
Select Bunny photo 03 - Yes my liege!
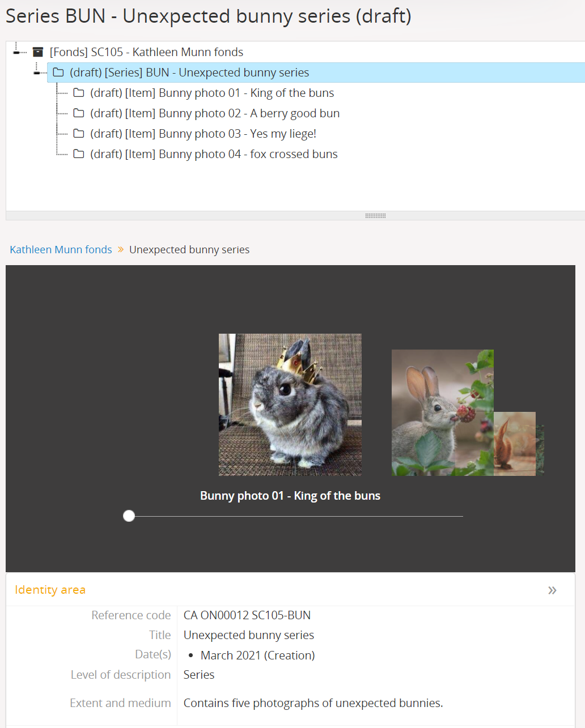203,134
